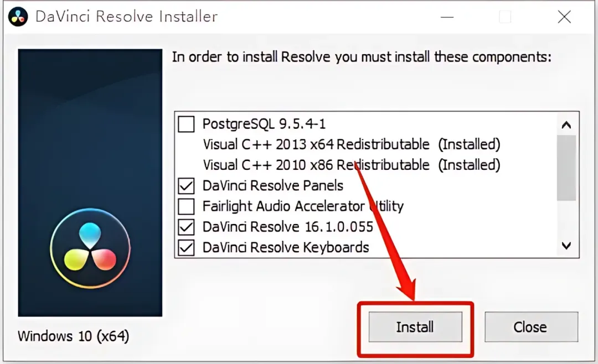Uncheck DaVinci Resolve Panels
Image resolution: width=598 pixels, height=364 pixels.
(186, 186)
